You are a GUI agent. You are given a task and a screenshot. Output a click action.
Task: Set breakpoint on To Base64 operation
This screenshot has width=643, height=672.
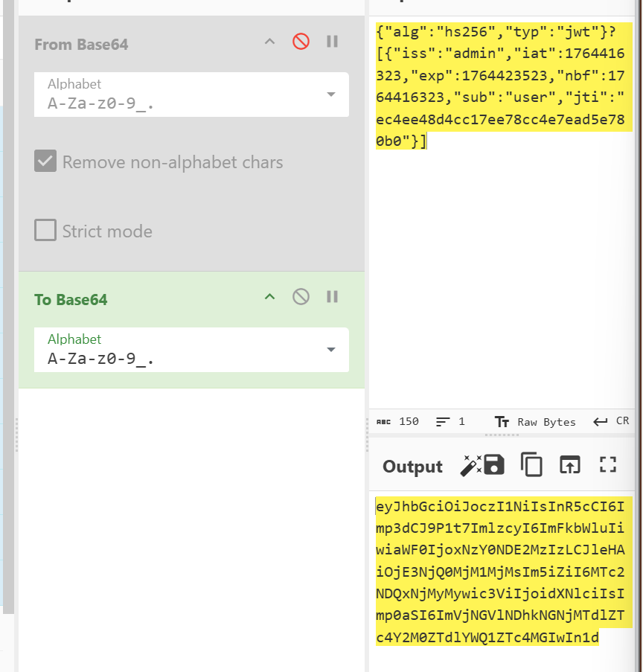(x=333, y=297)
